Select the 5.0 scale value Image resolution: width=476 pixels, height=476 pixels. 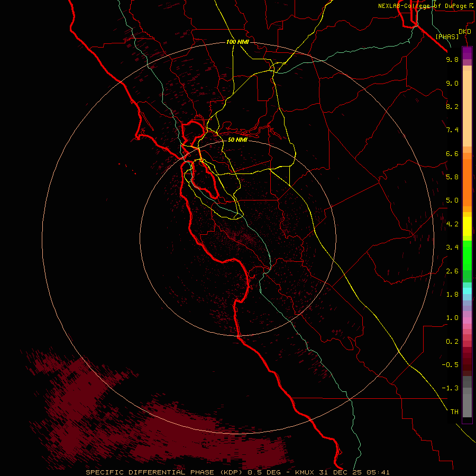coord(452,200)
